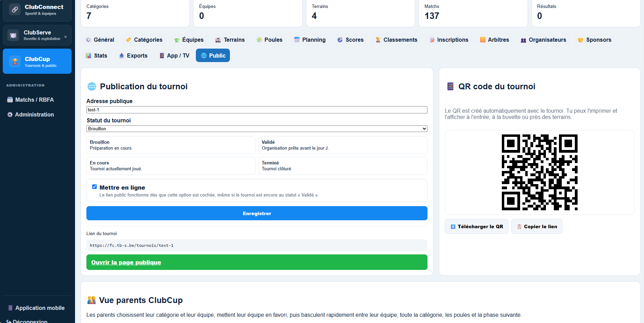Click the Terminé status card

click(343, 166)
